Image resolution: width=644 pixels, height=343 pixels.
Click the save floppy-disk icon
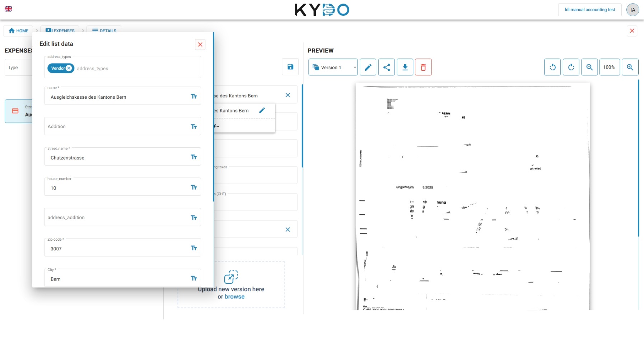[290, 67]
